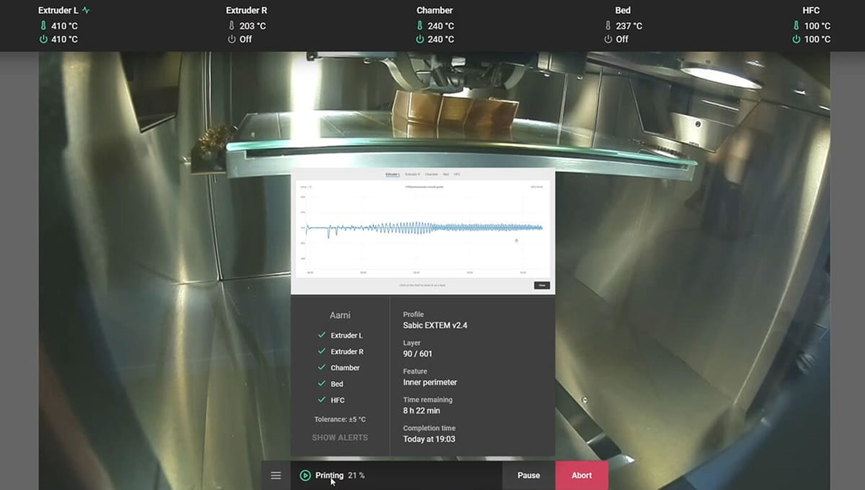865x490 pixels.
Task: Toggle the Extruder R power icon
Action: (231, 39)
